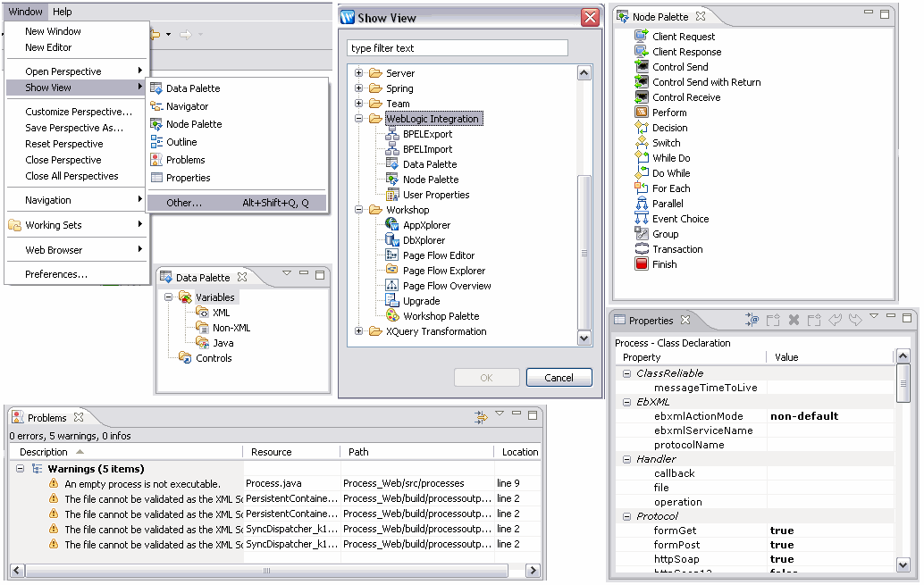Click Properties panel scrollbar down arrow
The width and height of the screenshot is (924, 585).
(x=903, y=565)
